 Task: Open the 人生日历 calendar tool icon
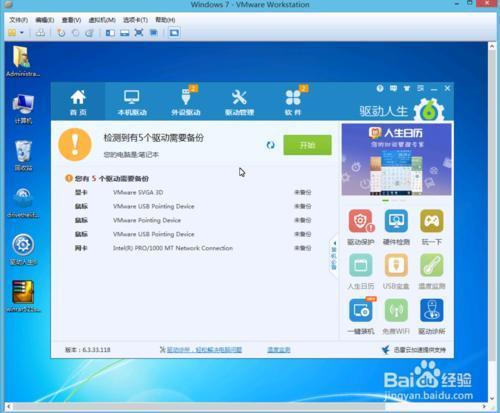click(x=360, y=265)
